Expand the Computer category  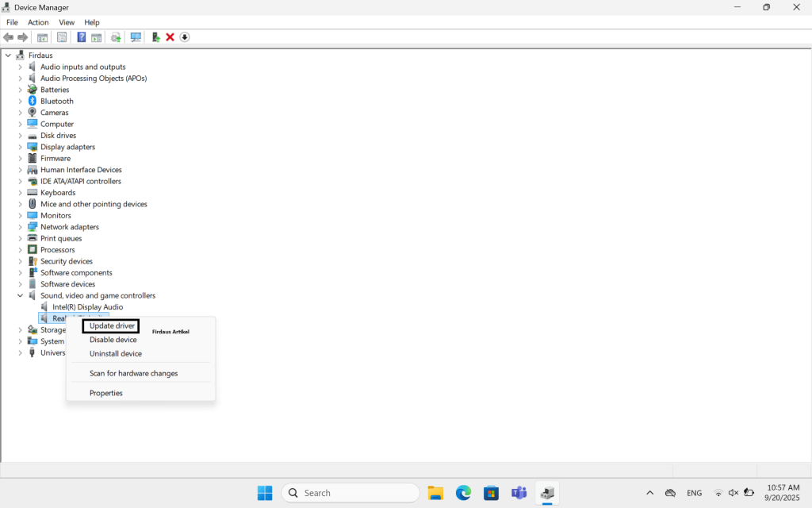click(20, 124)
